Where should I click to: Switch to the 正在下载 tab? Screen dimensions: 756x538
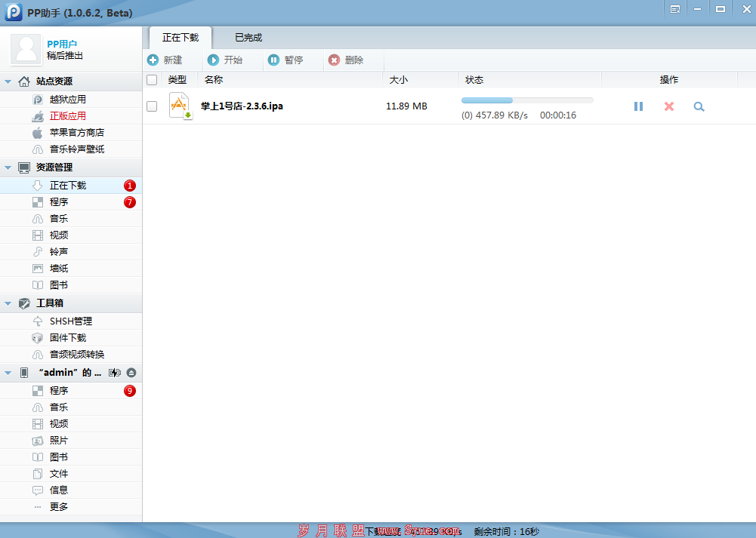(181, 38)
